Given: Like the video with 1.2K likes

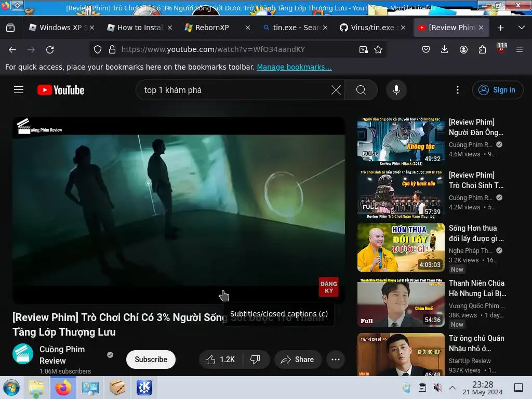Looking at the screenshot, I should tap(220, 360).
